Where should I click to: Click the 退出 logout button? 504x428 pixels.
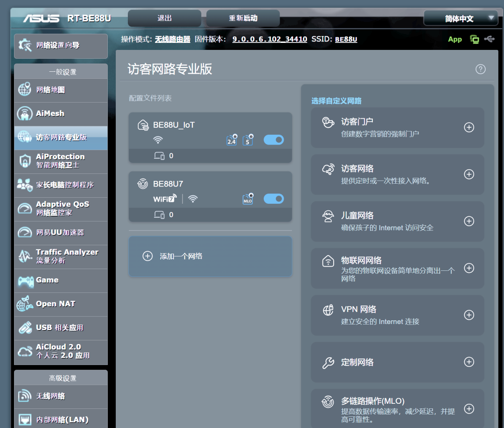pyautogui.click(x=165, y=18)
